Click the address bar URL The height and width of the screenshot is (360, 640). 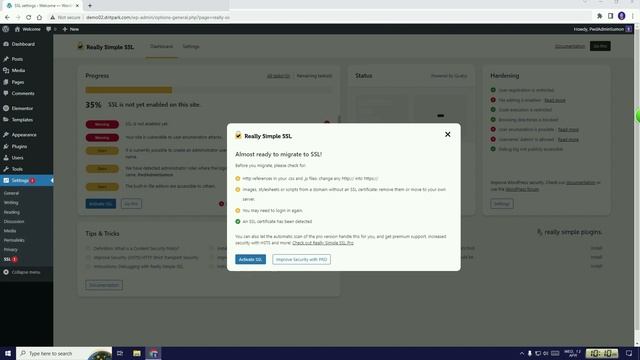point(158,18)
